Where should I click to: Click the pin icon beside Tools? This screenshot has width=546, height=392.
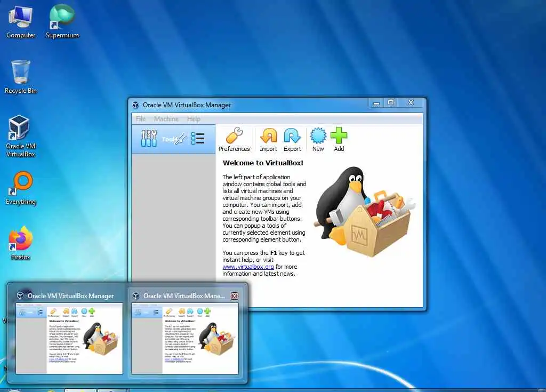[x=181, y=139]
